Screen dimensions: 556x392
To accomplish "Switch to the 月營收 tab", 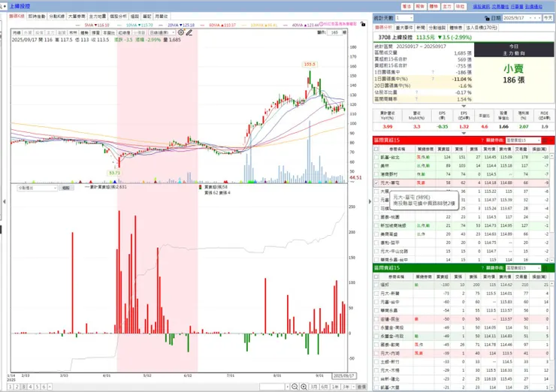I will click(162, 17).
